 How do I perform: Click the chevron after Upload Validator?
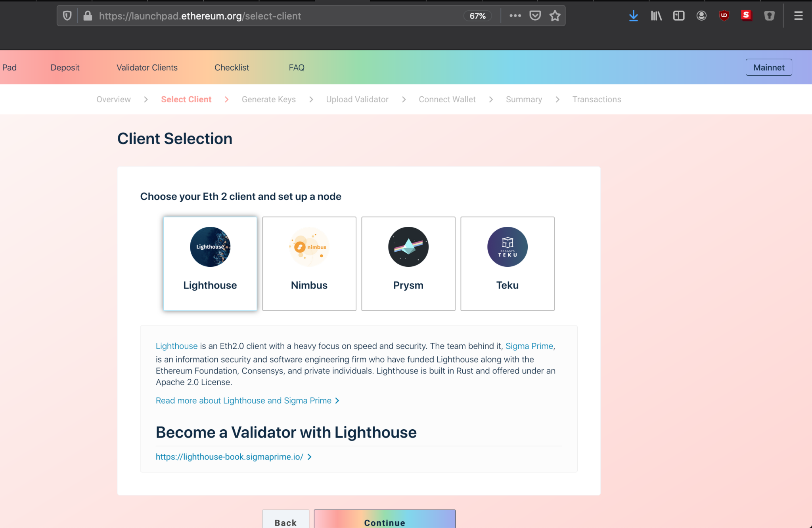point(404,99)
